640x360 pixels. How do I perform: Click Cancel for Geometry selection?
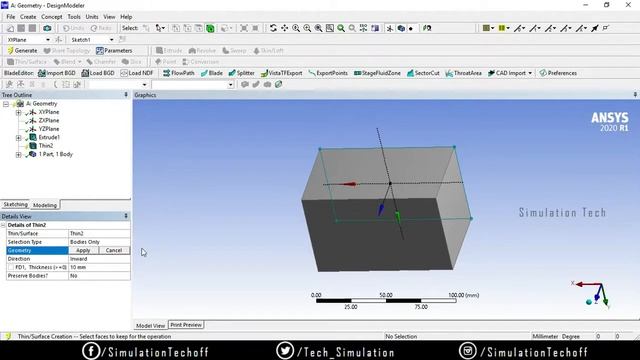click(x=113, y=250)
